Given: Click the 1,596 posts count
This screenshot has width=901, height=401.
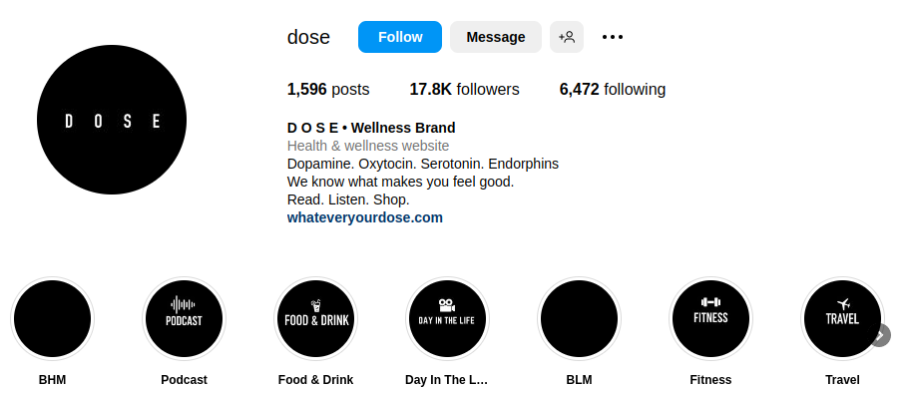Looking at the screenshot, I should click(x=328, y=89).
